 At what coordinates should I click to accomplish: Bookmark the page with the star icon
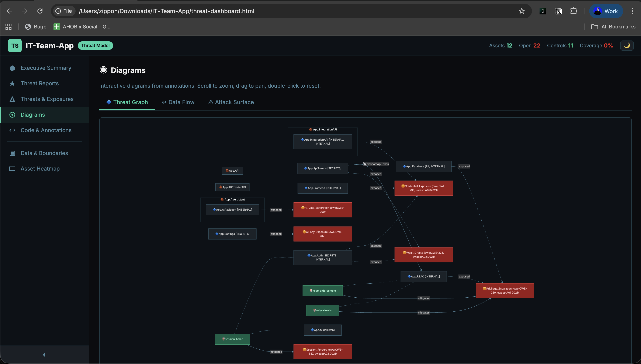522,11
